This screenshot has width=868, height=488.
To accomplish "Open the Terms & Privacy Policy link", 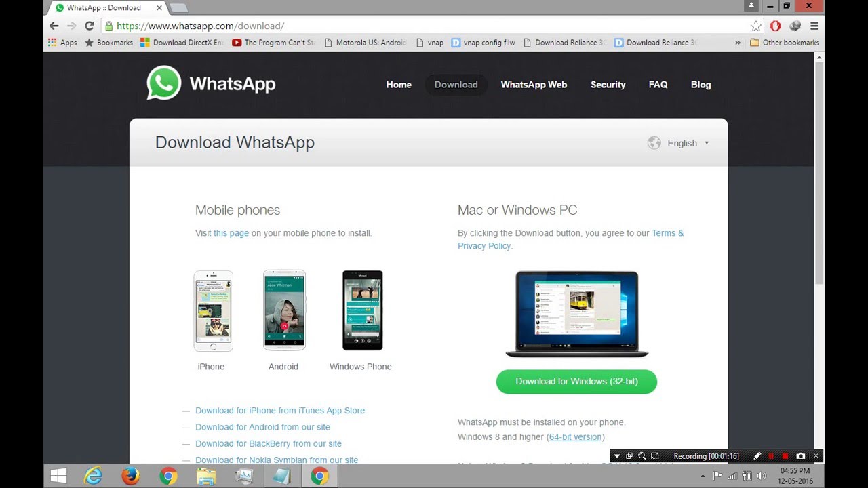I will pos(570,239).
